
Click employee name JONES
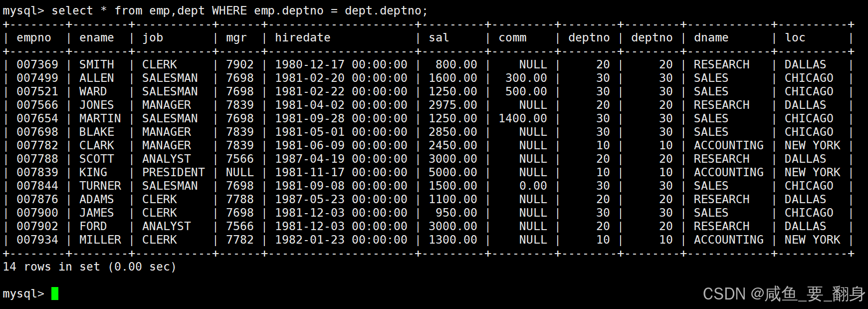click(97, 105)
